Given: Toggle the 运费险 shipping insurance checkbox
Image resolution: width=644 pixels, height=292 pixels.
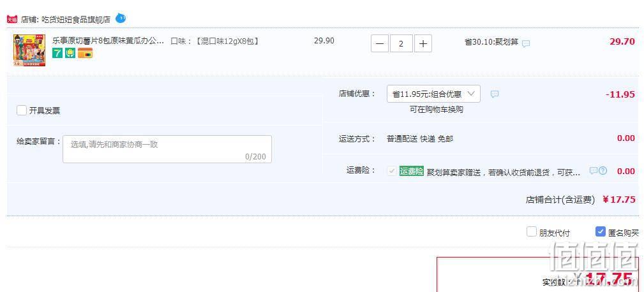Looking at the screenshot, I should (392, 171).
